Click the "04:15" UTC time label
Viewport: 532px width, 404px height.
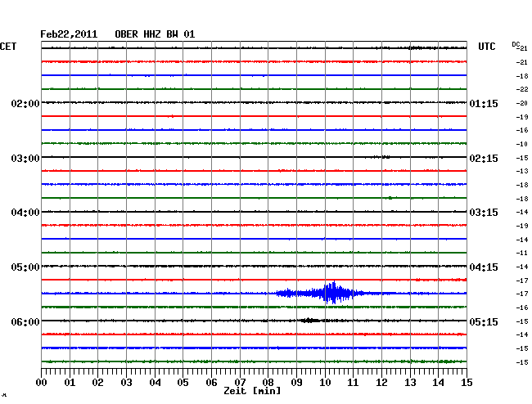click(x=484, y=267)
